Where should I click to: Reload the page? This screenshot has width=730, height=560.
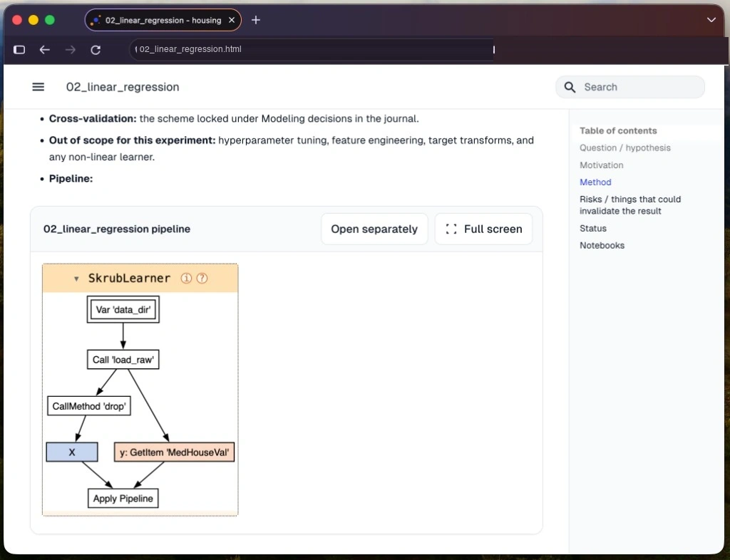[x=96, y=49]
